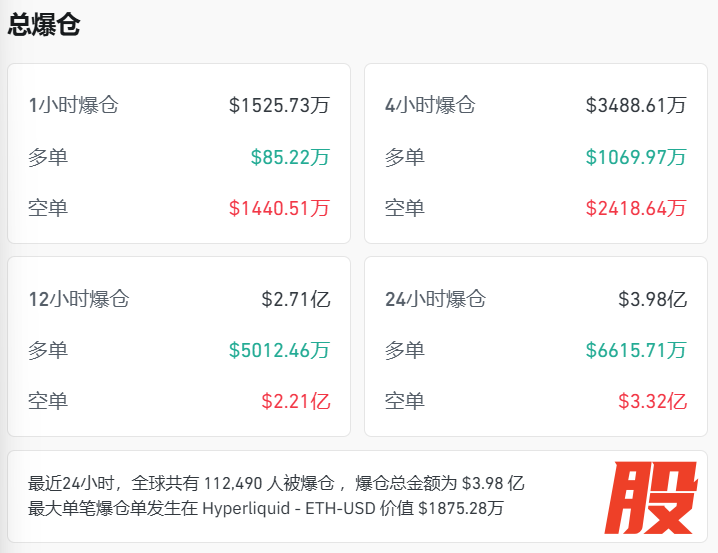Click the red 股 logo icon
This screenshot has width=718, height=553.
click(654, 497)
